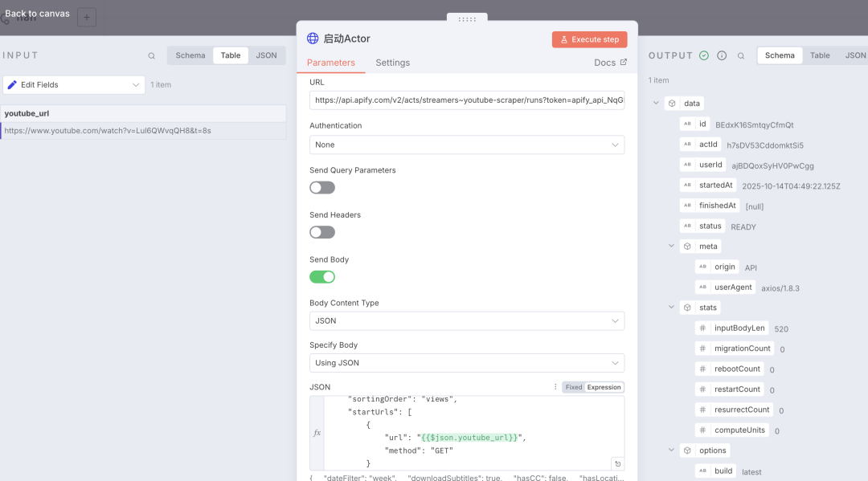Click the plus icon in the top bar
The width and height of the screenshot is (868, 481).
(x=87, y=17)
